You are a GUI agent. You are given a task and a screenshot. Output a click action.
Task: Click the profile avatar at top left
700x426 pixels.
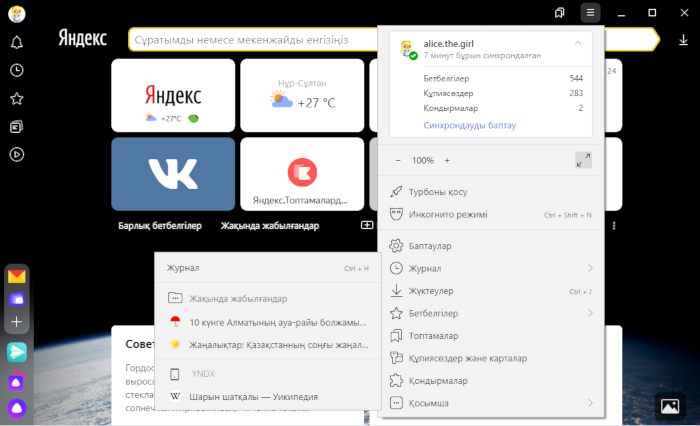pos(17,13)
